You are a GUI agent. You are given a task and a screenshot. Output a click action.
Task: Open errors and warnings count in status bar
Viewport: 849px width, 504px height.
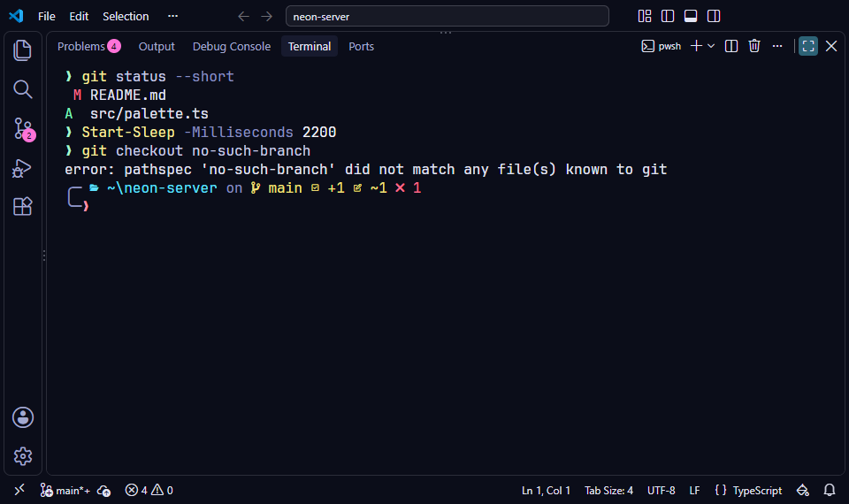[x=149, y=491]
